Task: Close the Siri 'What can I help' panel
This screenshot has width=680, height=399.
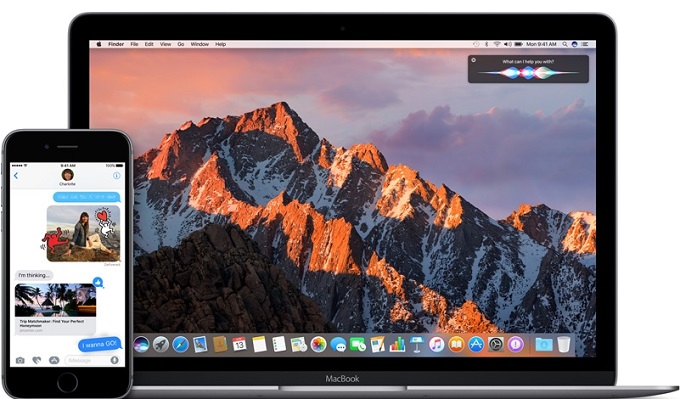Action: [x=474, y=60]
